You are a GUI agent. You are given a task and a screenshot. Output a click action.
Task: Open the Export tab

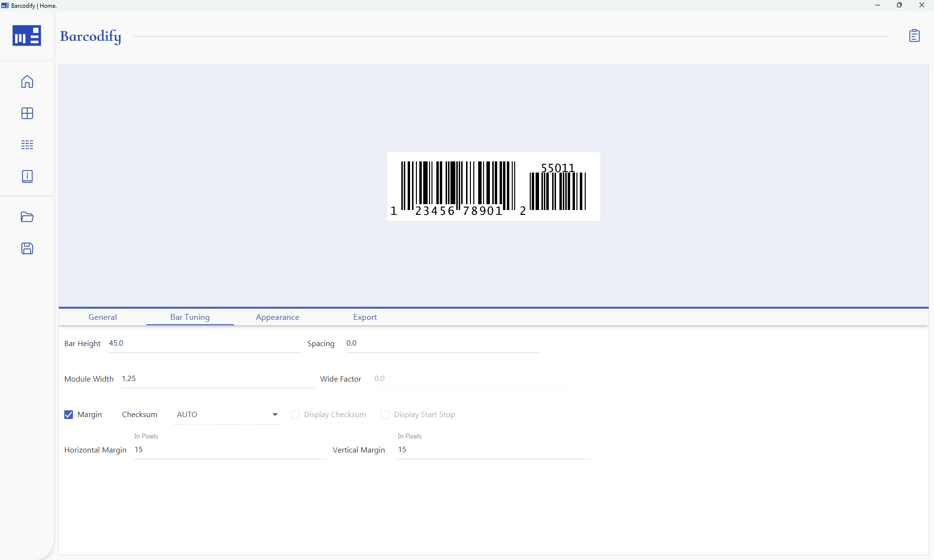365,317
